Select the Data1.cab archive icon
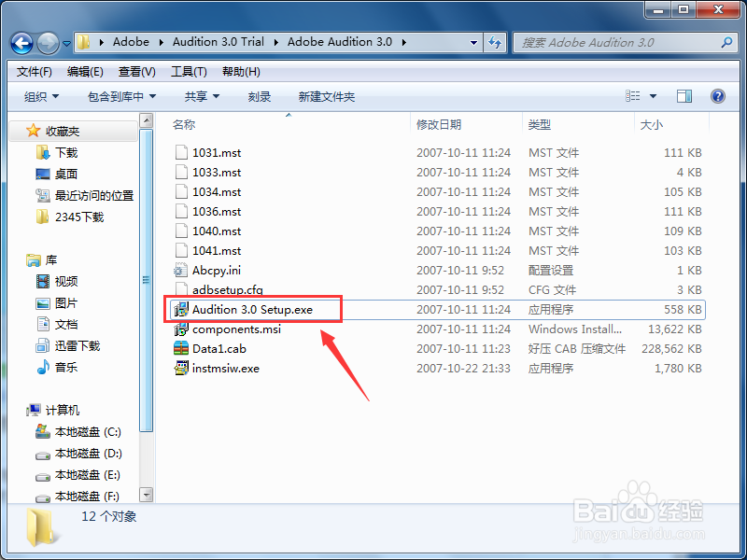747x560 pixels. point(181,348)
